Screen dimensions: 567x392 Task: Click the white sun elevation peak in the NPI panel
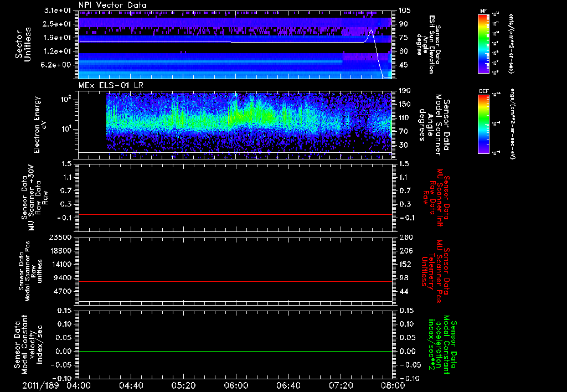370,30
